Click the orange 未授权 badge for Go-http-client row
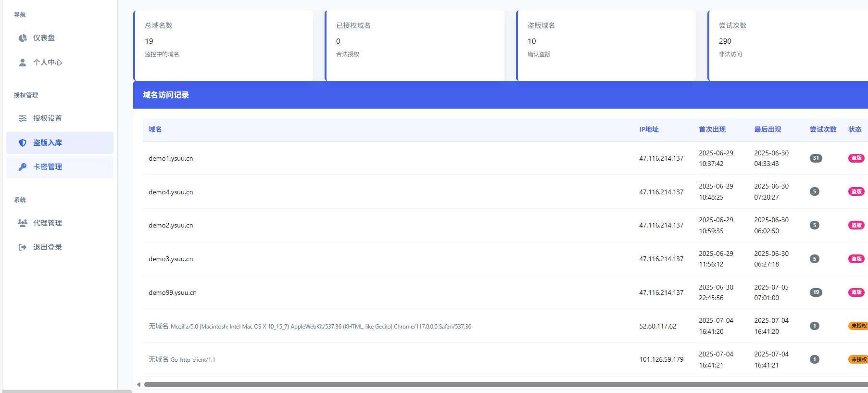The height and width of the screenshot is (393, 868). pyautogui.click(x=858, y=359)
